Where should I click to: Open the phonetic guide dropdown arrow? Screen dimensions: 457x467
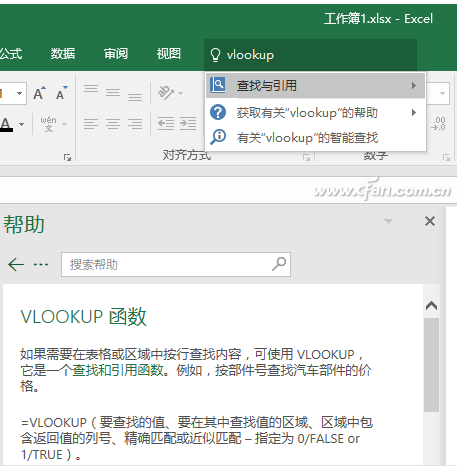tap(65, 124)
